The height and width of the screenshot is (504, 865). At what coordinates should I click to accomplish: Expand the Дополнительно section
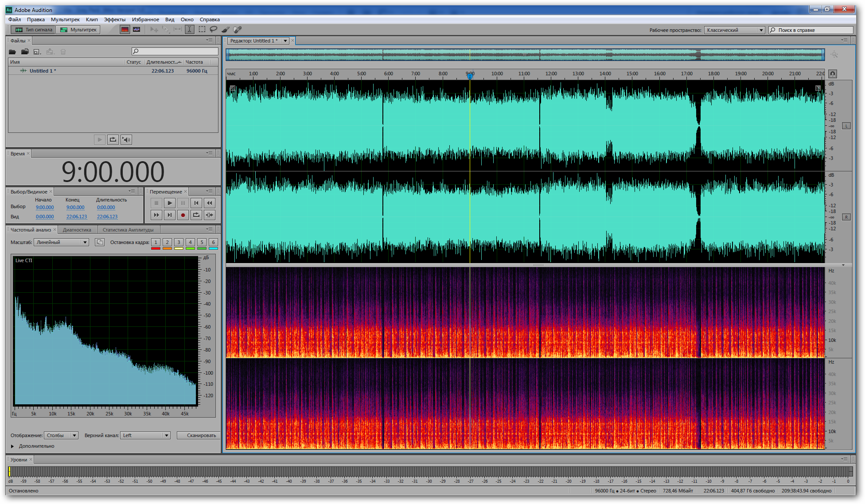(x=12, y=446)
